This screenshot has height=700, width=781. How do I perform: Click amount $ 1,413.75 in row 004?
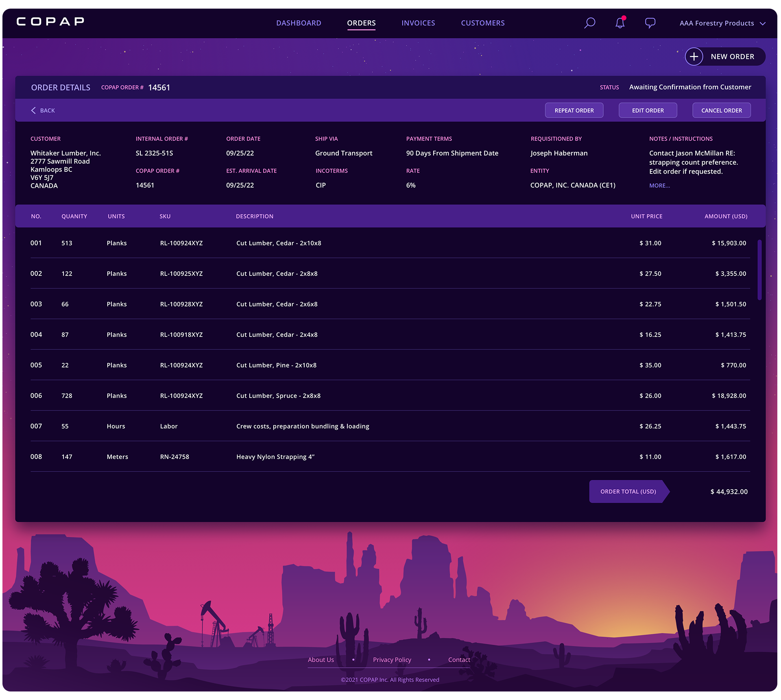click(x=731, y=335)
